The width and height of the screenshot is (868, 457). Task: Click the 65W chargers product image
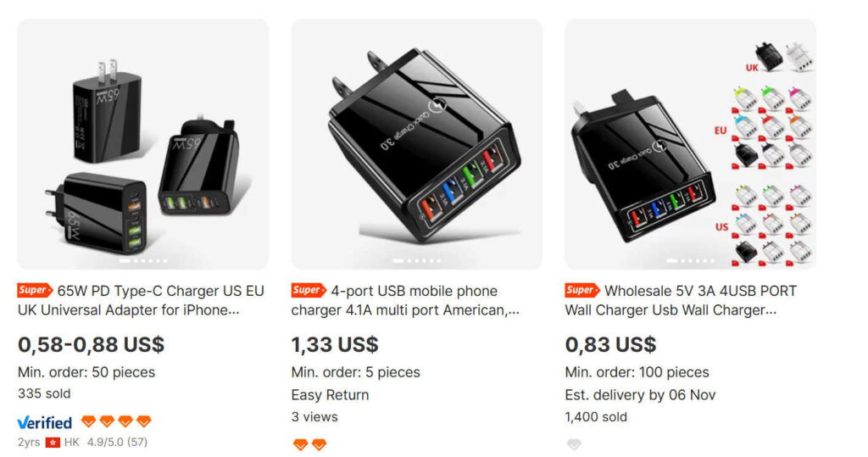tap(142, 144)
